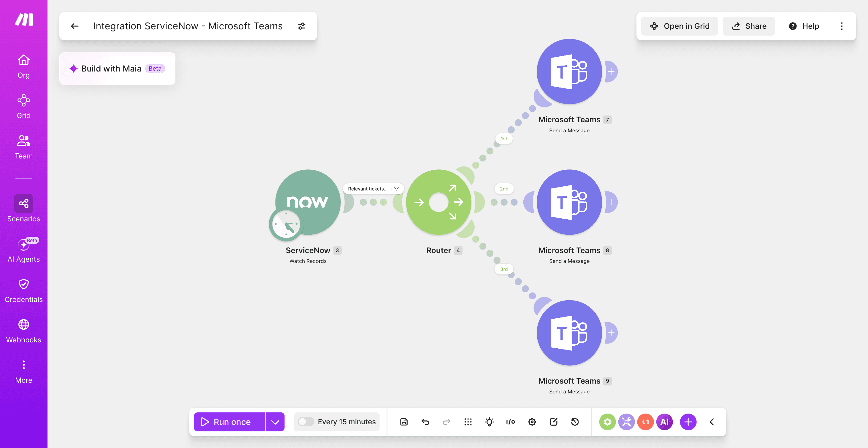Add module after Microsoft Teams 8
Screen dimensions: 868x448
click(611, 202)
